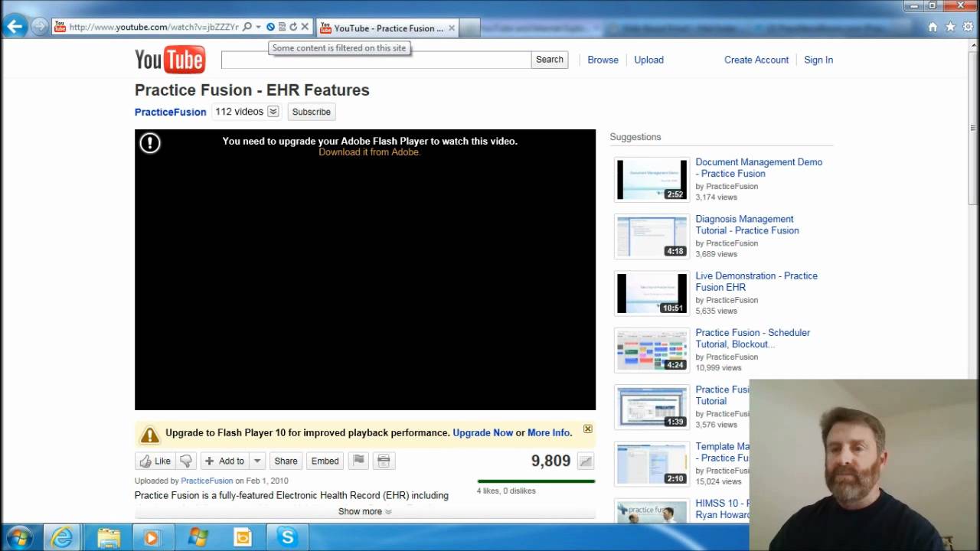Open the Browse link
Viewport: 980px width, 551px height.
(x=603, y=60)
